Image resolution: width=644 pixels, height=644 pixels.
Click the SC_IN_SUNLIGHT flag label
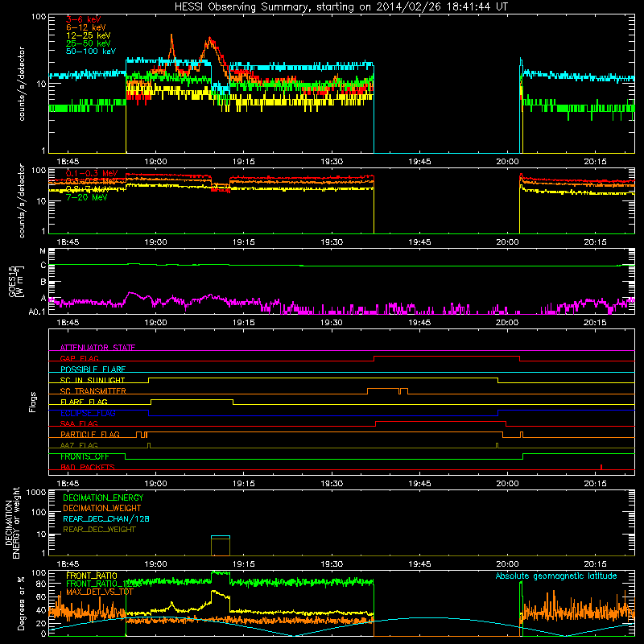coord(93,380)
